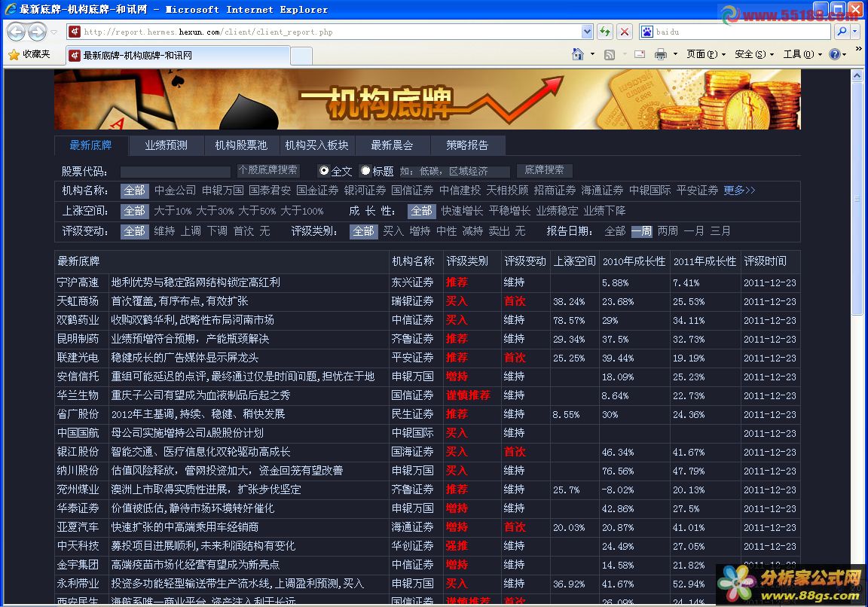The width and height of the screenshot is (868, 607).
Task: Click the browser Forward arrow button
Action: click(x=37, y=32)
